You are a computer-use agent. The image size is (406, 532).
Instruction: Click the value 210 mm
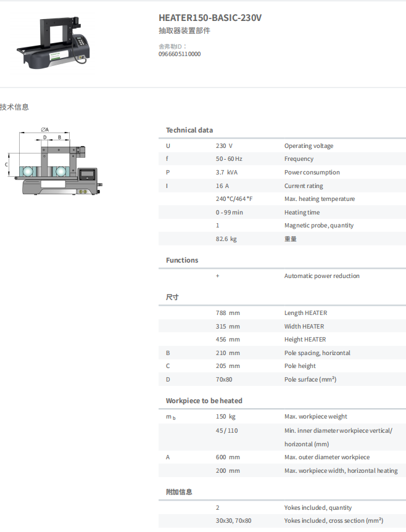(228, 353)
